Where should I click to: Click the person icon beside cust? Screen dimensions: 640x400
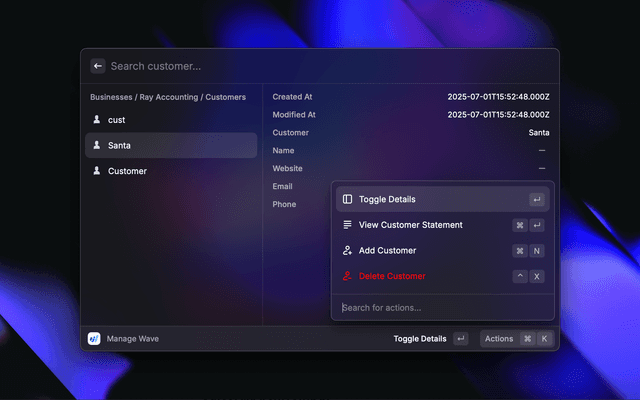(97, 120)
